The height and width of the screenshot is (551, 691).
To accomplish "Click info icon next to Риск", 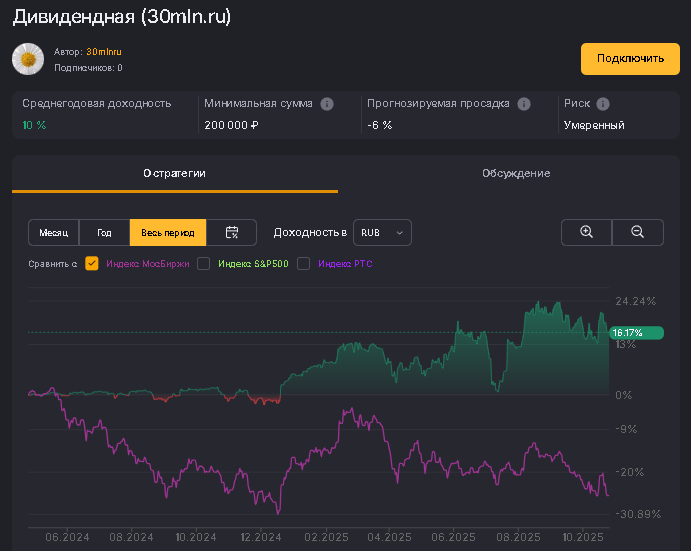I will tap(603, 103).
